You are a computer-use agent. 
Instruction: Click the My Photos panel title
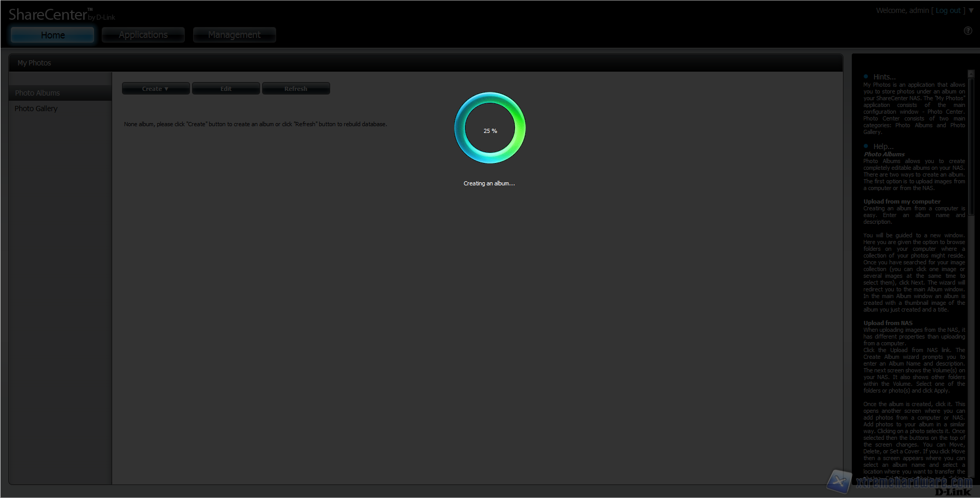coord(34,63)
